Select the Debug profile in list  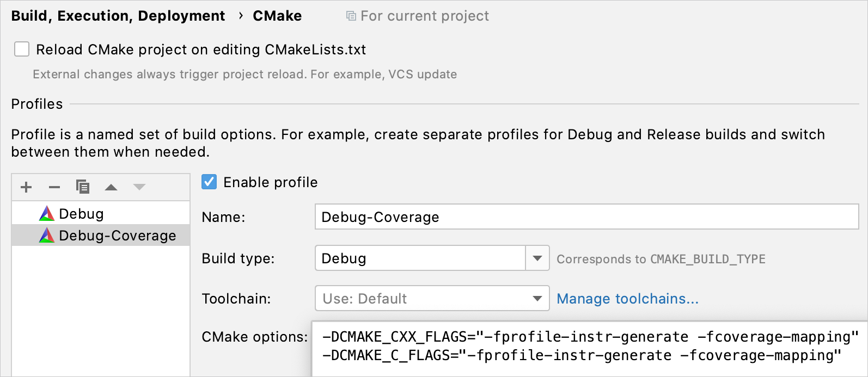pos(81,214)
